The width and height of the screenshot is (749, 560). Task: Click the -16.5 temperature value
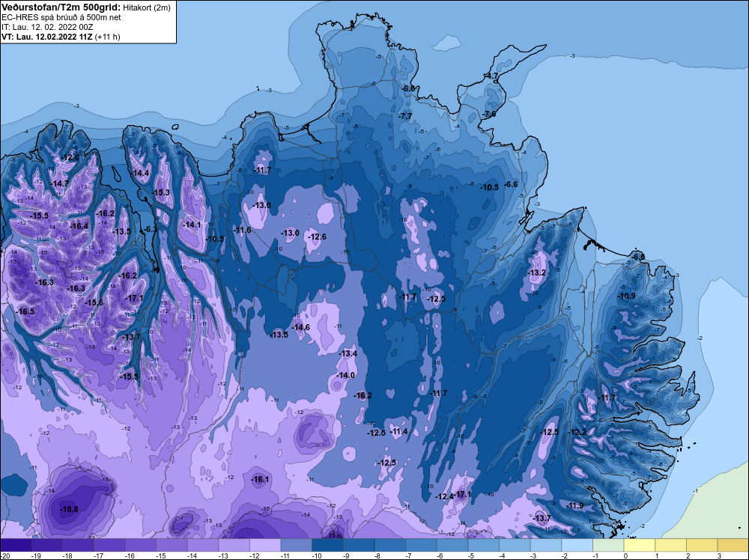tap(25, 311)
